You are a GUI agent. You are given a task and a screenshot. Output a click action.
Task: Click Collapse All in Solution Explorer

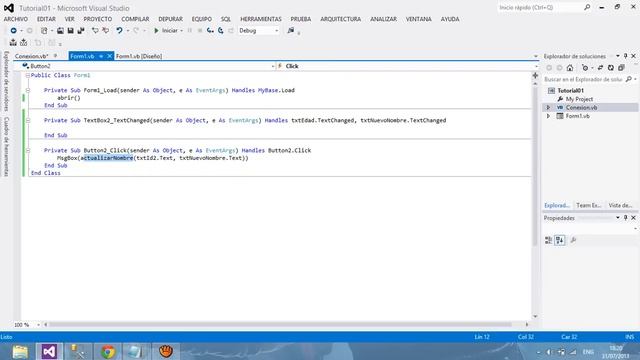pos(621,68)
